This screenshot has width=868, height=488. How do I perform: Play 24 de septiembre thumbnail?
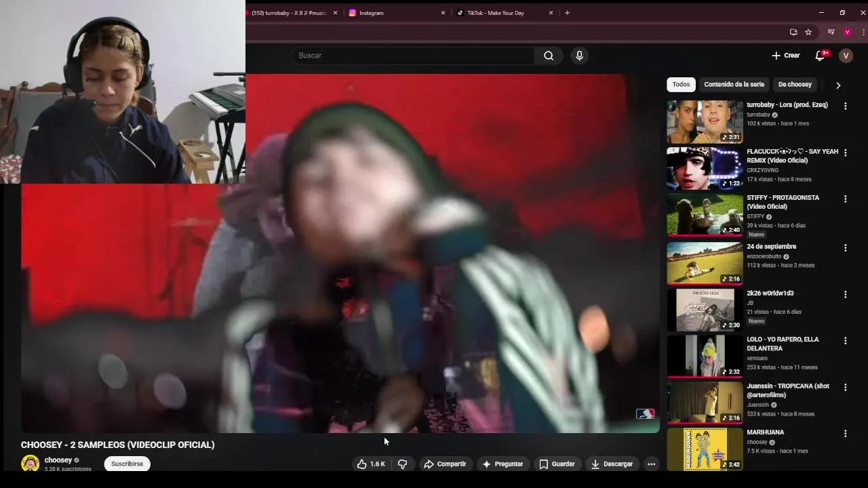pyautogui.click(x=705, y=264)
